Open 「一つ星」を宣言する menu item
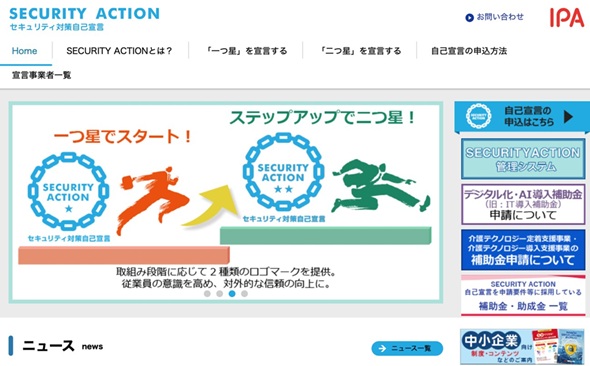This screenshot has width=590, height=366. pos(246,51)
